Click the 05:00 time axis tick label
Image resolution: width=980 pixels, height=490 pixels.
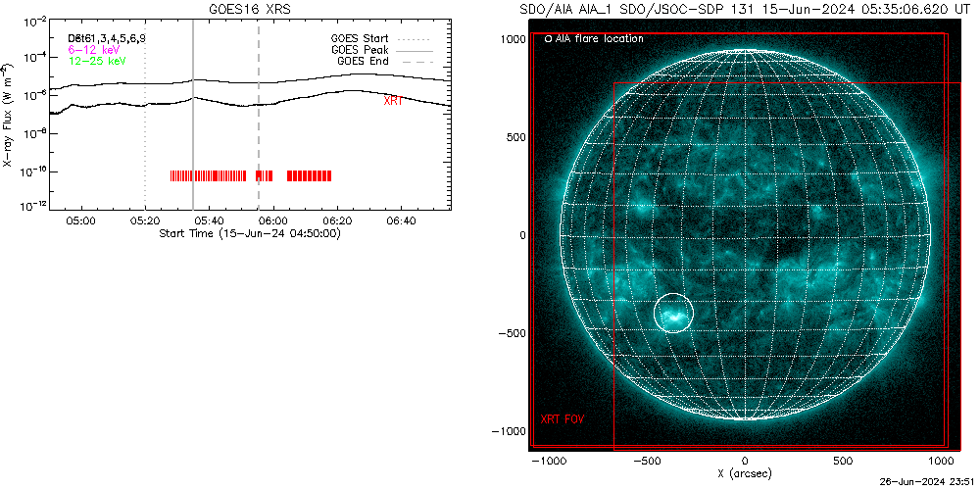pyautogui.click(x=81, y=220)
